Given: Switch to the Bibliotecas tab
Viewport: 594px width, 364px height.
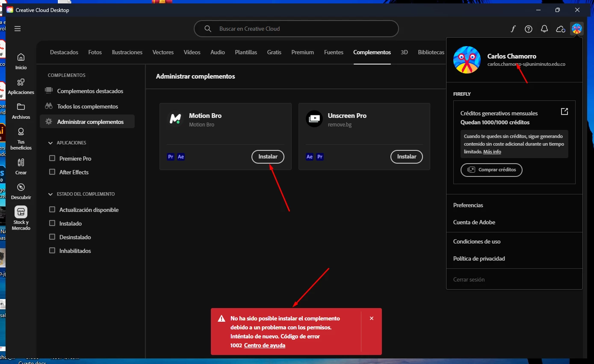Looking at the screenshot, I should point(431,52).
